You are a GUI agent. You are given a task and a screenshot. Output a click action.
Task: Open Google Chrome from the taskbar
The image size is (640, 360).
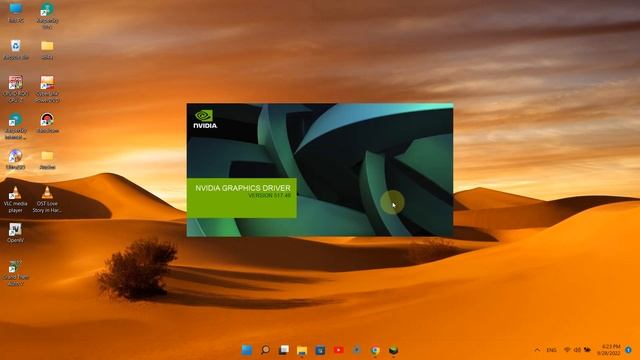tap(375, 350)
